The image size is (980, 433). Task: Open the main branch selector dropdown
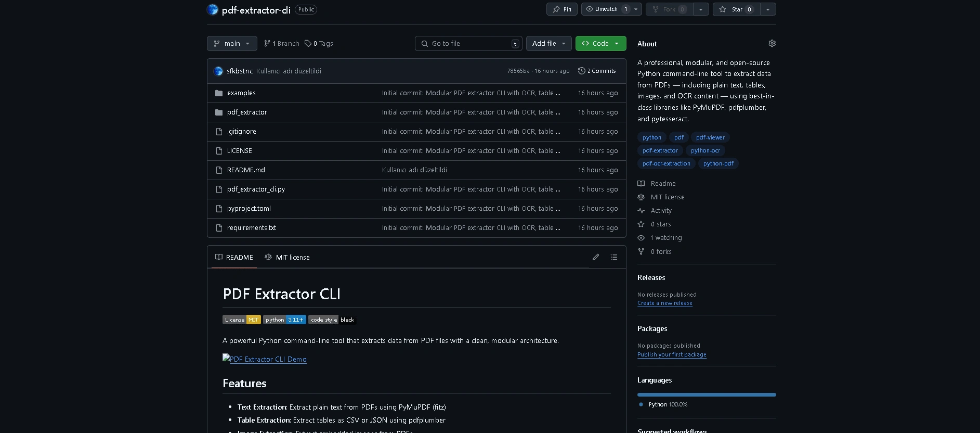(x=232, y=44)
